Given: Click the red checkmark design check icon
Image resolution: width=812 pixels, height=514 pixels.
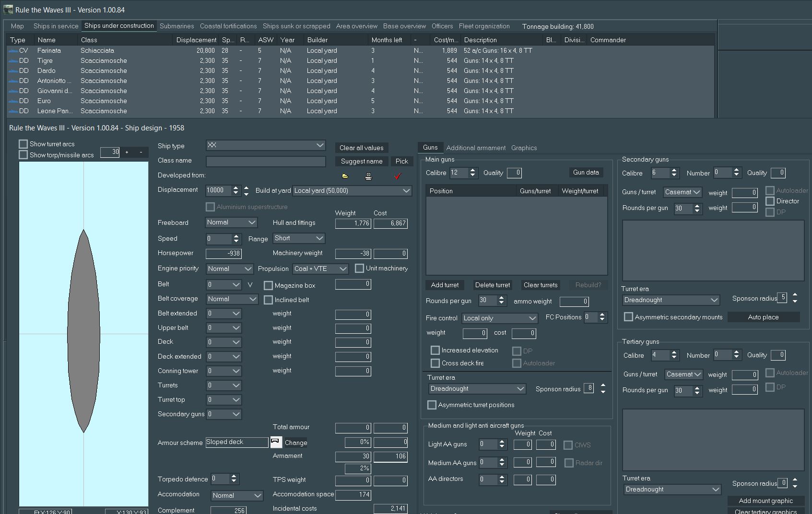Looking at the screenshot, I should click(x=397, y=176).
